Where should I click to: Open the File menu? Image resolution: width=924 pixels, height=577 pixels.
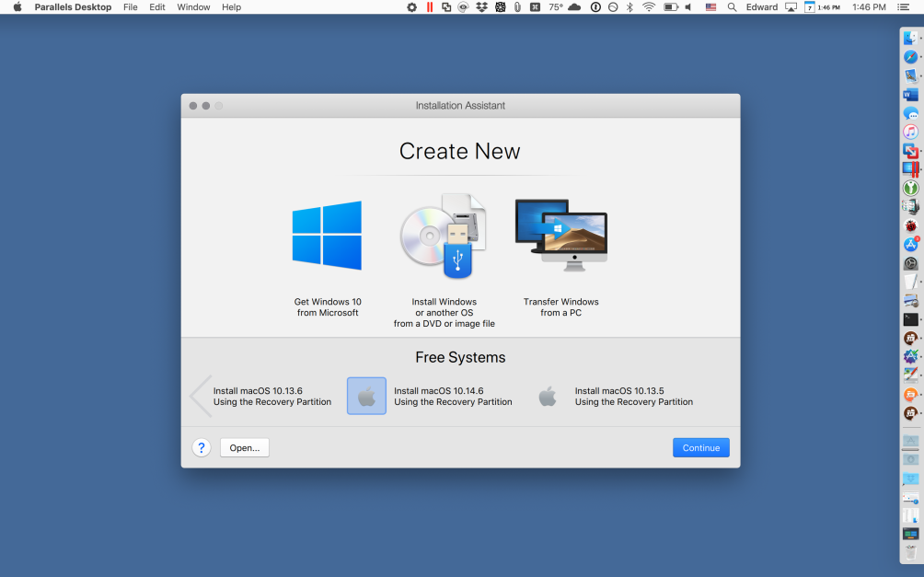tap(131, 7)
